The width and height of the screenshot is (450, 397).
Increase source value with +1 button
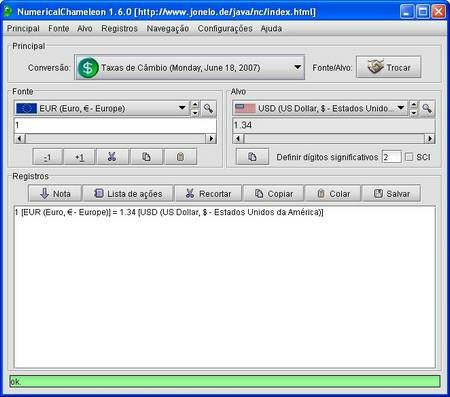pyautogui.click(x=79, y=157)
